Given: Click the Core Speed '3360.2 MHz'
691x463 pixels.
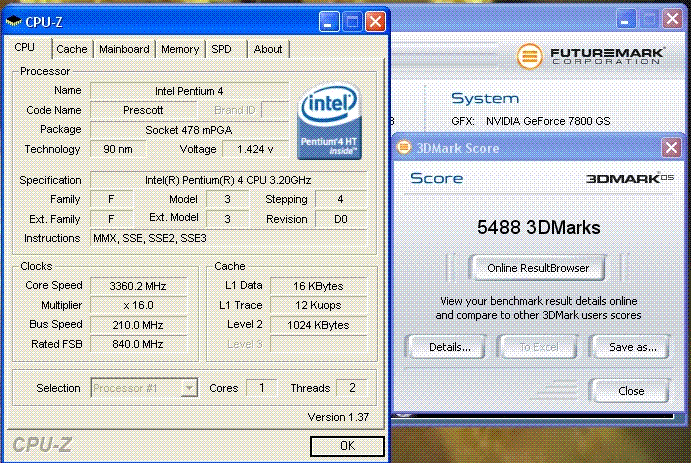Looking at the screenshot, I should pos(138,286).
